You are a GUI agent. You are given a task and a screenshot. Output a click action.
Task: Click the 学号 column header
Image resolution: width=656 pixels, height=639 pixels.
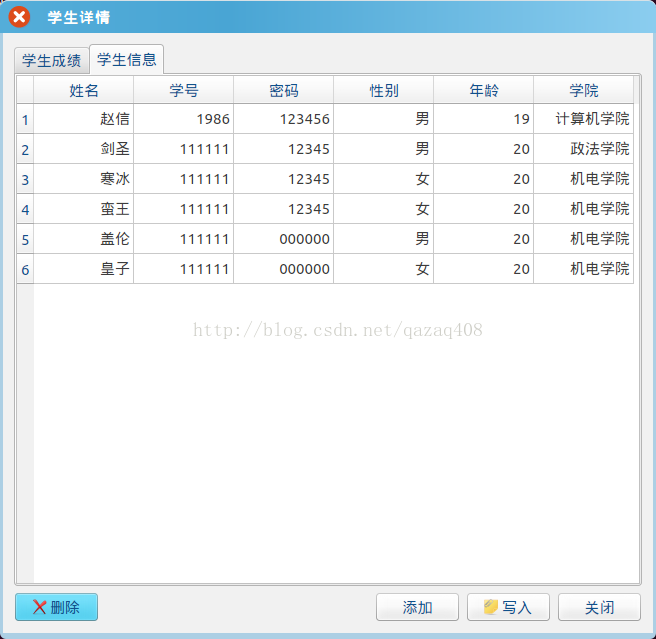(183, 90)
